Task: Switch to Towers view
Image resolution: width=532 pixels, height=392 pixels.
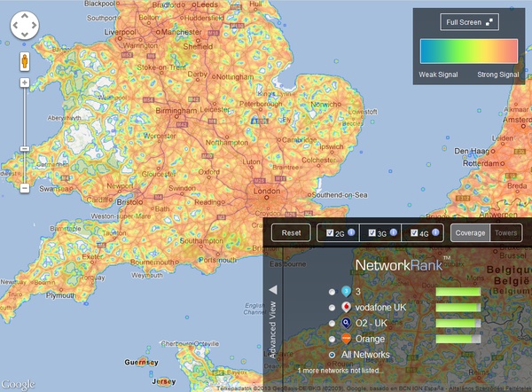Action: [x=506, y=233]
